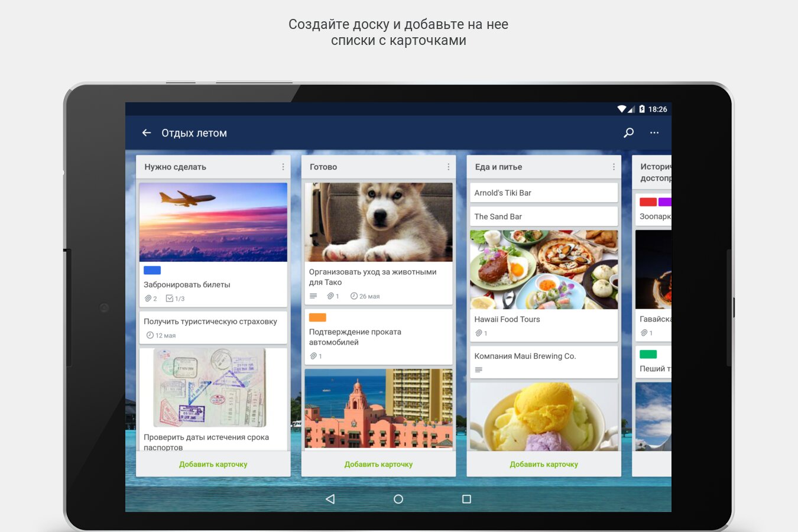Open the 'Нужно сделать' list options menu
The width and height of the screenshot is (798, 532).
point(283,167)
